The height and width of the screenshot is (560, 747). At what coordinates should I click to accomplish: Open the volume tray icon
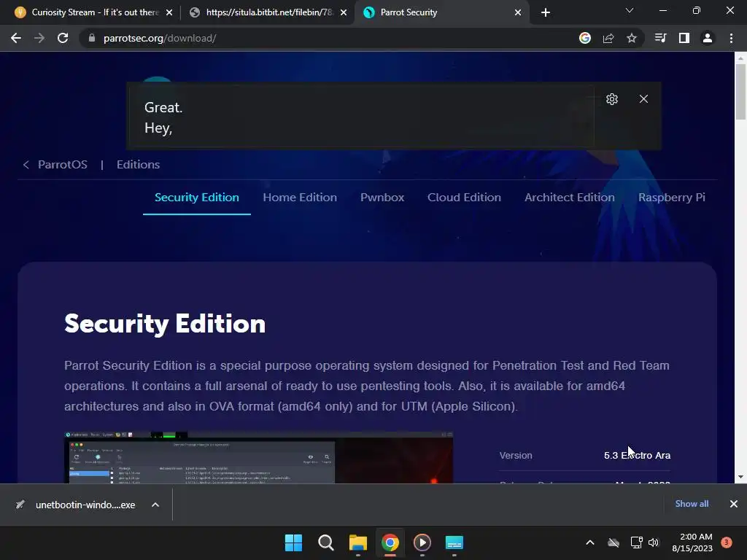654,542
